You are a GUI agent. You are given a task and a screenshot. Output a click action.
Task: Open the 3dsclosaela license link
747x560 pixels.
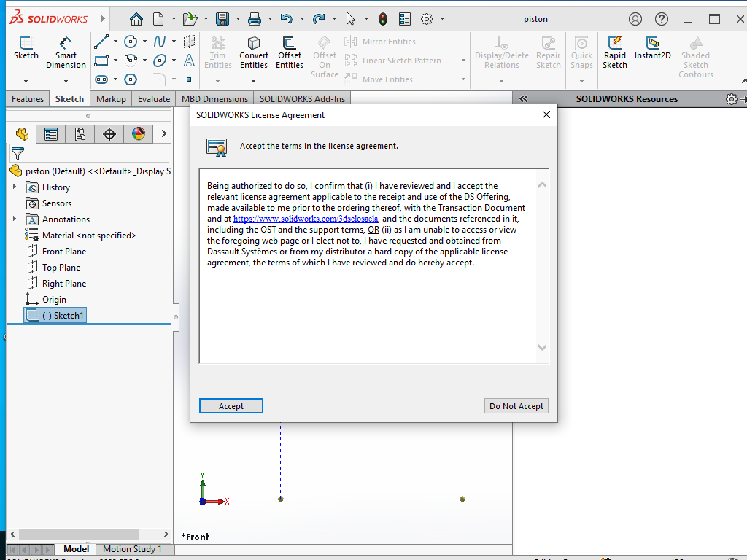pos(306,219)
